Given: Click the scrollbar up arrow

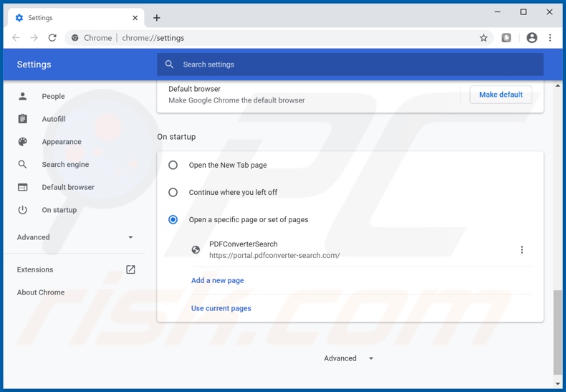Looking at the screenshot, I should coord(557,86).
